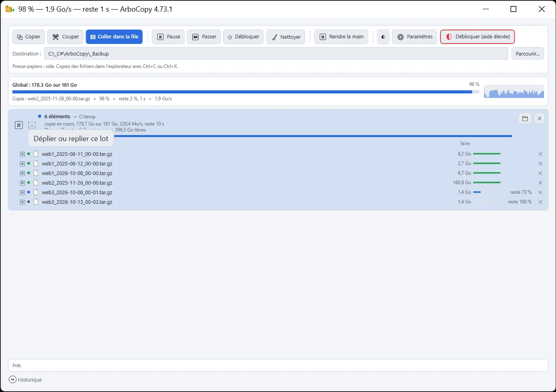Click the transfer speed graph
The height and width of the screenshot is (392, 556).
[x=514, y=91]
